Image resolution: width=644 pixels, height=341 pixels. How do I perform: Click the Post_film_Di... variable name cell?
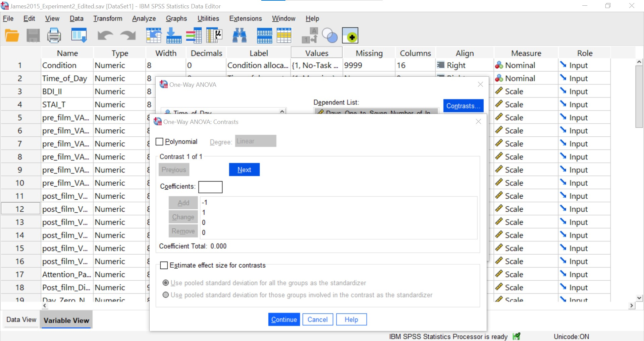[67, 287]
